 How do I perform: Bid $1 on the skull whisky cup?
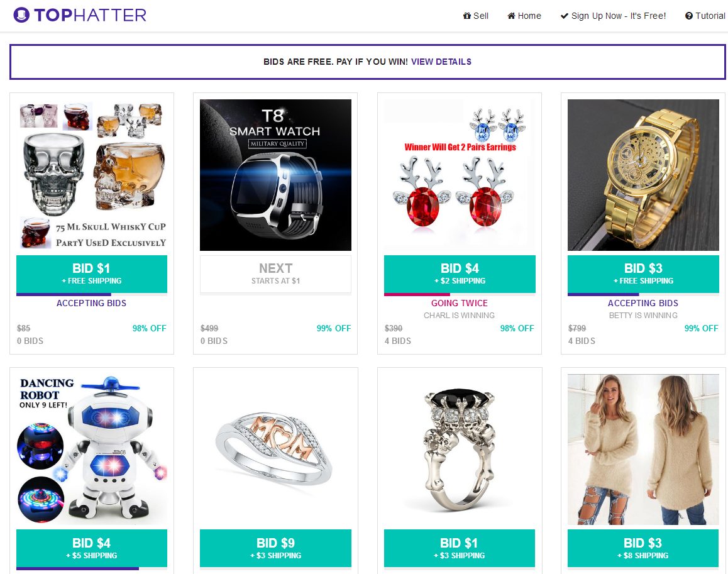pyautogui.click(x=91, y=274)
